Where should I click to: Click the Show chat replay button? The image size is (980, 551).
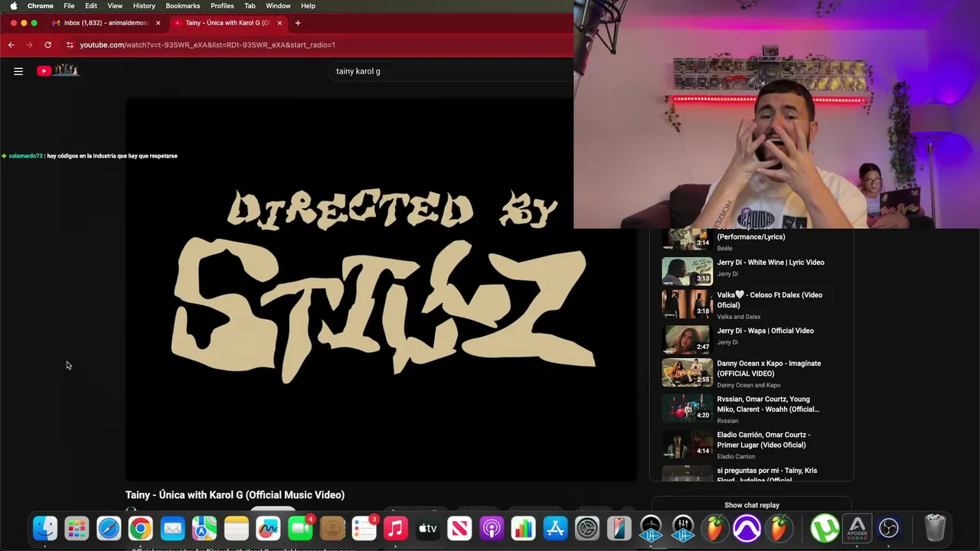tap(752, 505)
